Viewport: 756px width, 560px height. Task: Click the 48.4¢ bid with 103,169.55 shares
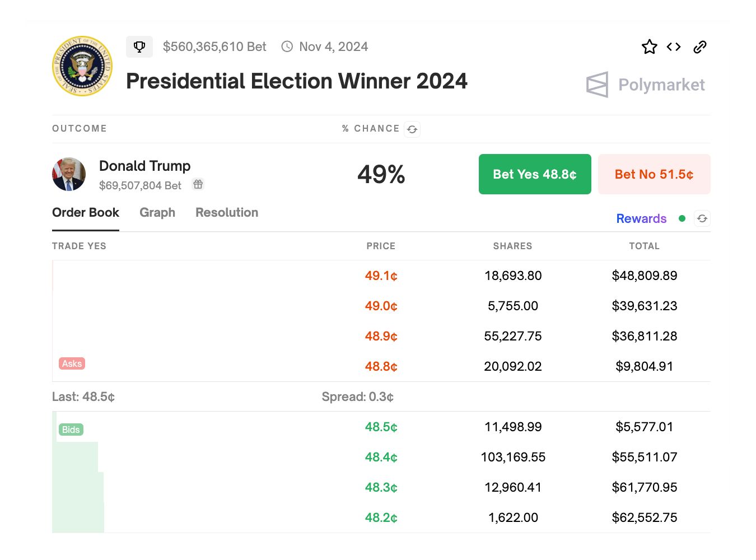tap(381, 457)
